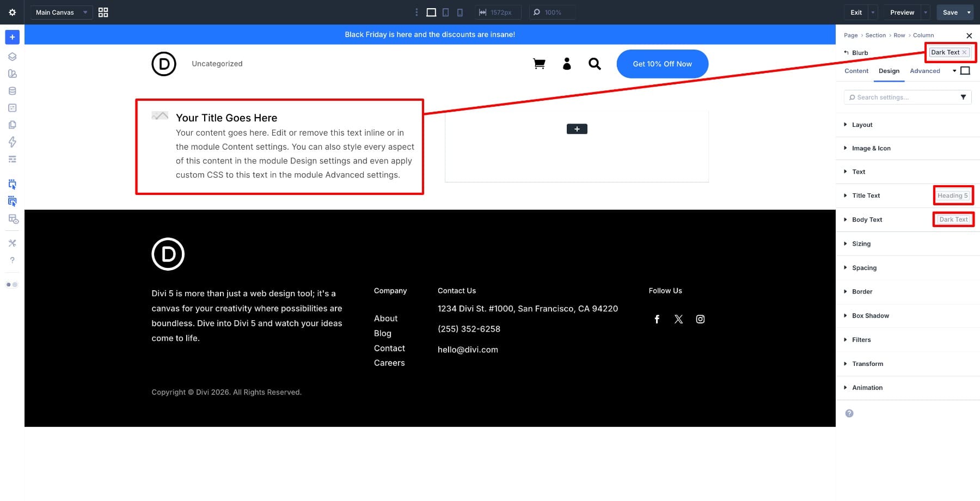
Task: Switch to desktop view mode
Action: (x=431, y=12)
